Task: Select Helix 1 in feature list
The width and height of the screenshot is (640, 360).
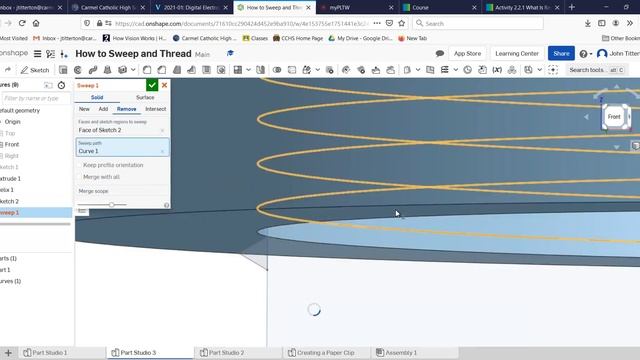Action: pos(7,190)
